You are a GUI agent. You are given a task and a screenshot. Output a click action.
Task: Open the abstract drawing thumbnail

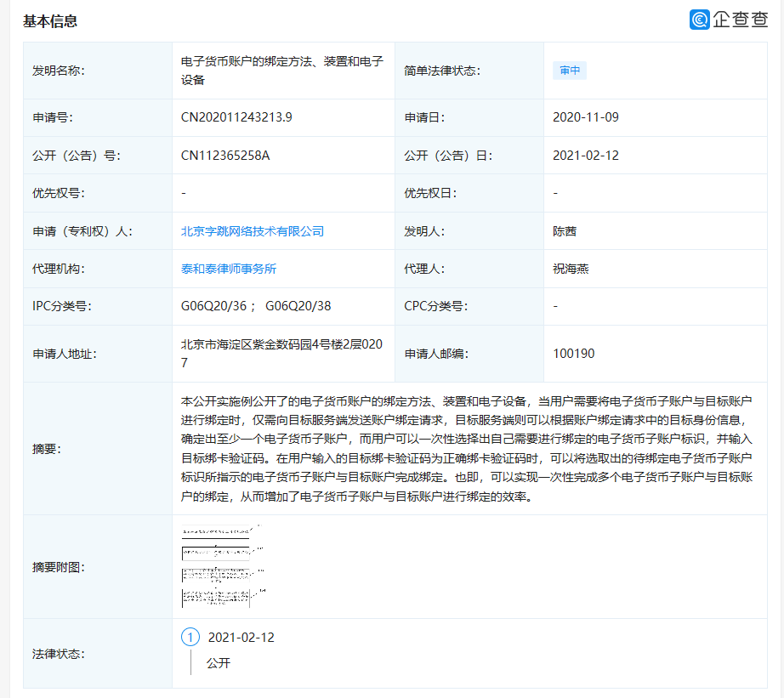[223, 566]
